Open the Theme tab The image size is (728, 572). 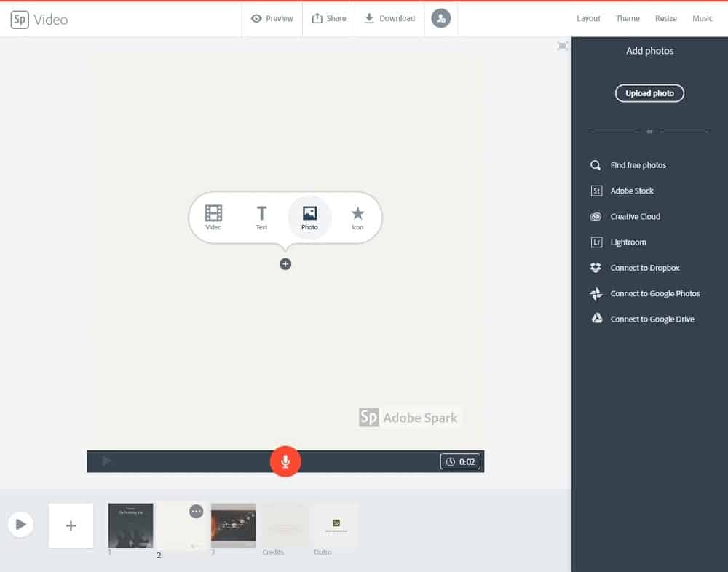click(x=628, y=19)
